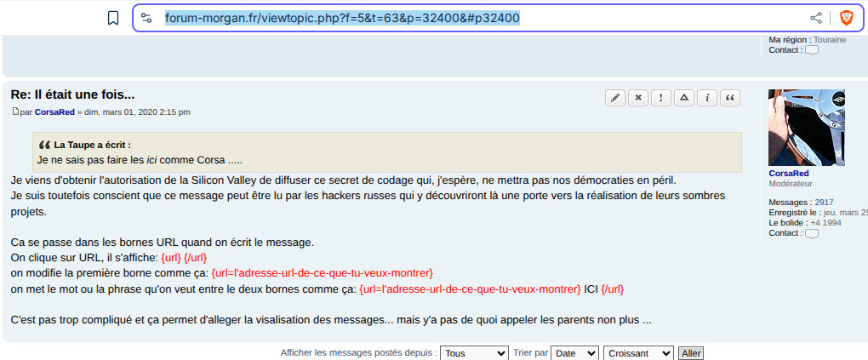Open the browser share icon
Image resolution: width=868 pixels, height=360 pixels.
pyautogui.click(x=816, y=18)
